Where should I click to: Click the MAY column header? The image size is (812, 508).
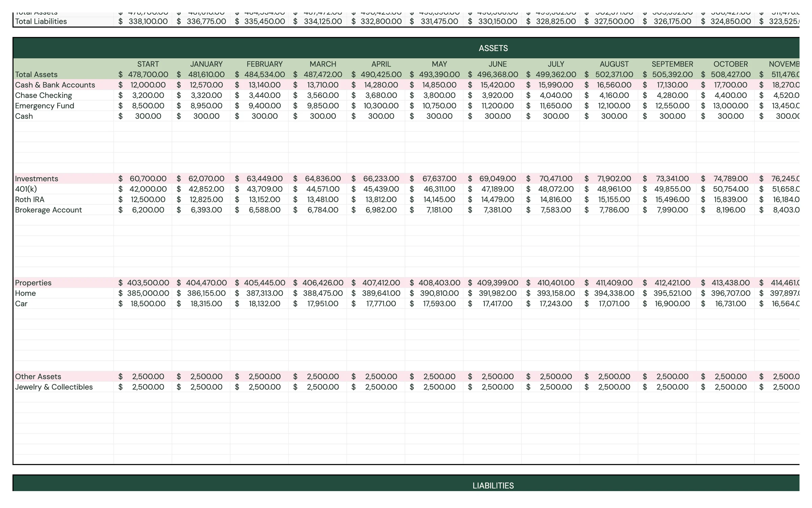439,64
